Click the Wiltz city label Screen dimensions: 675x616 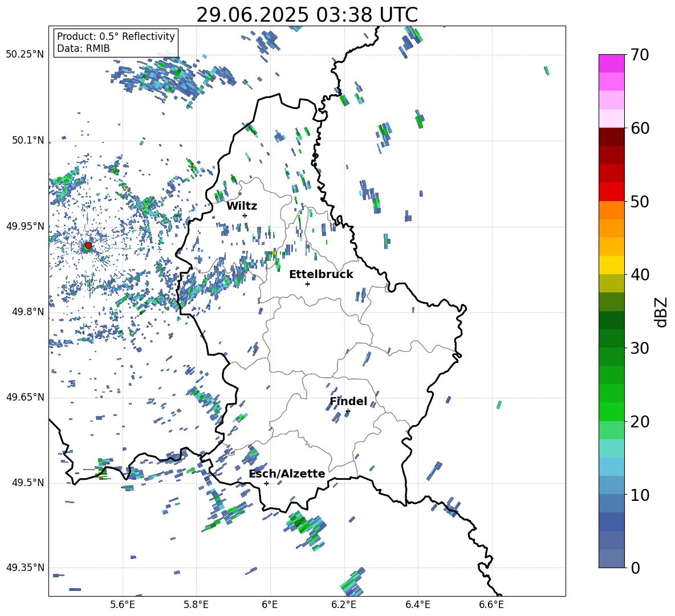click(x=242, y=206)
